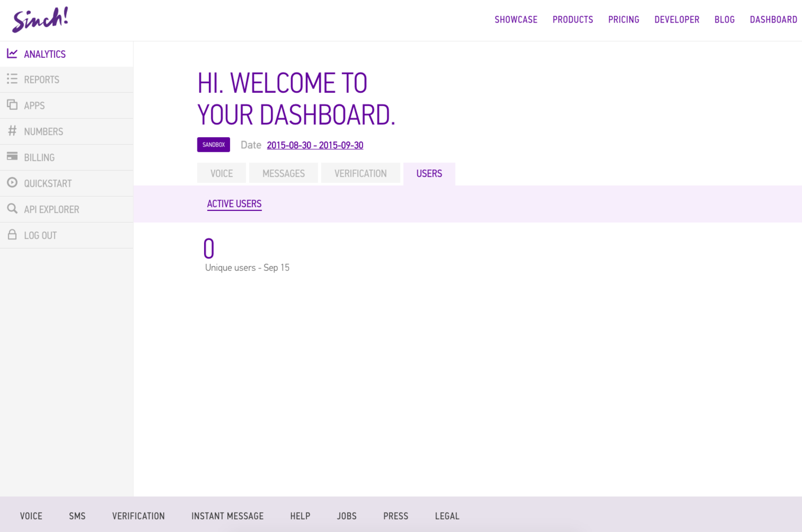Screen dimensions: 802x532
Task: Click the Voice footer link
Action: coord(31,516)
